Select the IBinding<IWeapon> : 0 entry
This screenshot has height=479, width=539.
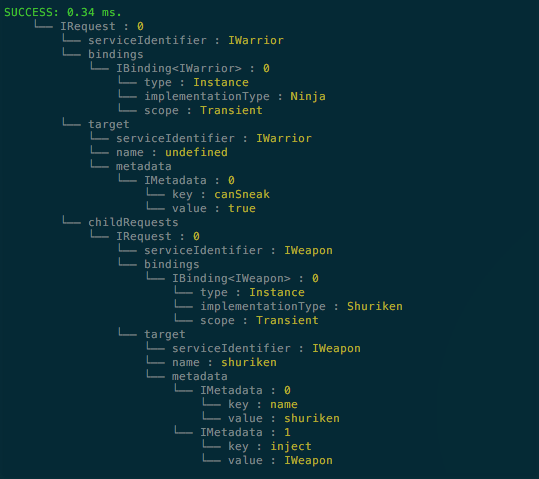[x=245, y=278]
